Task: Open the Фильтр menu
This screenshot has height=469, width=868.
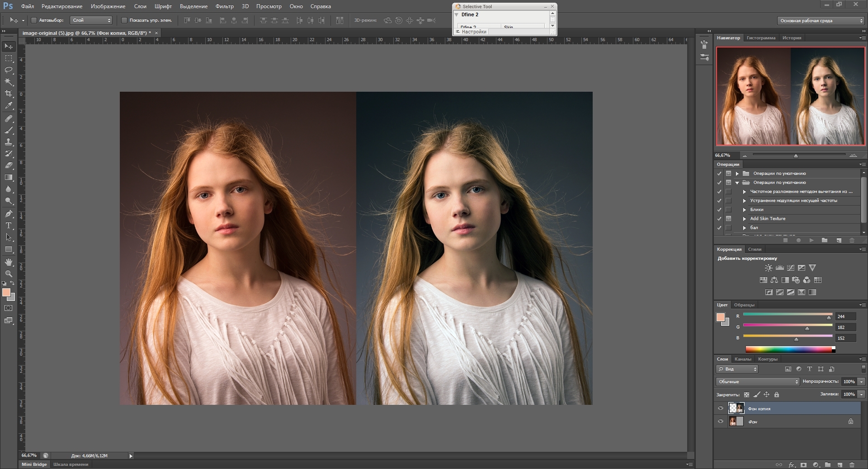Action: coord(224,6)
